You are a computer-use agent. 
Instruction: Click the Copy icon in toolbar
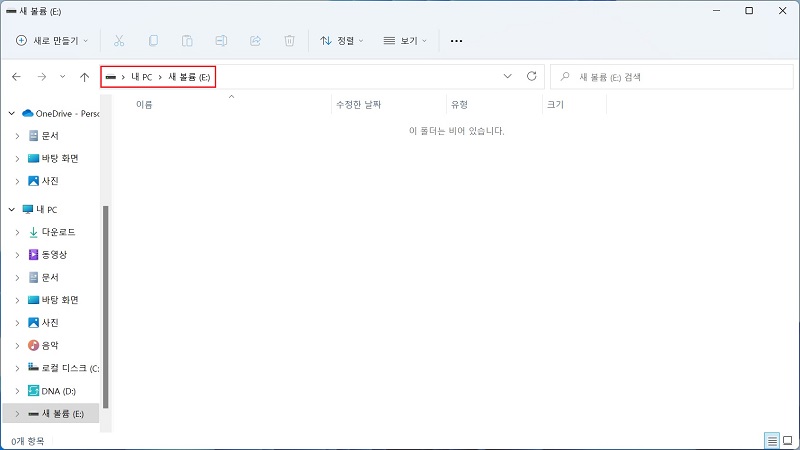point(153,41)
